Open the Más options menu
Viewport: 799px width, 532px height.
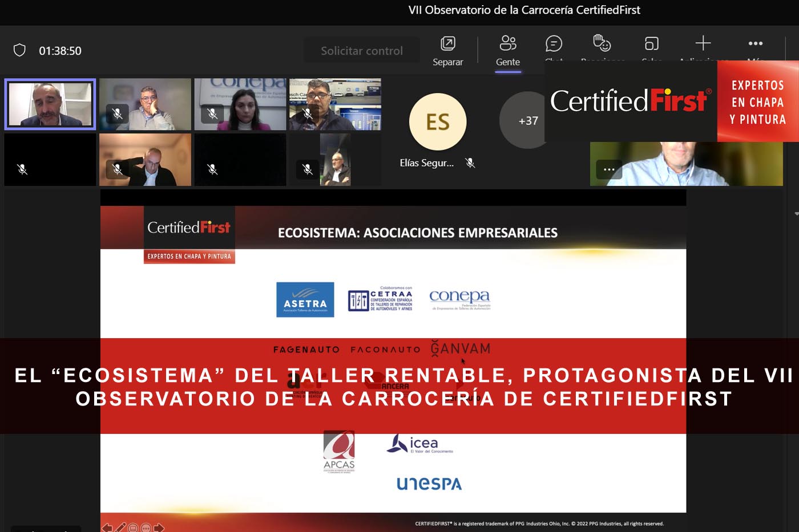point(755,43)
